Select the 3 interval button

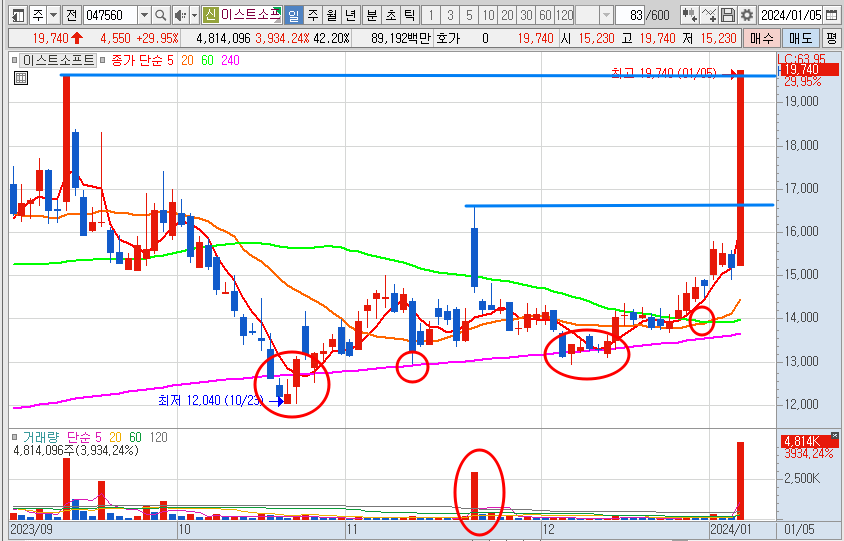[x=450, y=15]
